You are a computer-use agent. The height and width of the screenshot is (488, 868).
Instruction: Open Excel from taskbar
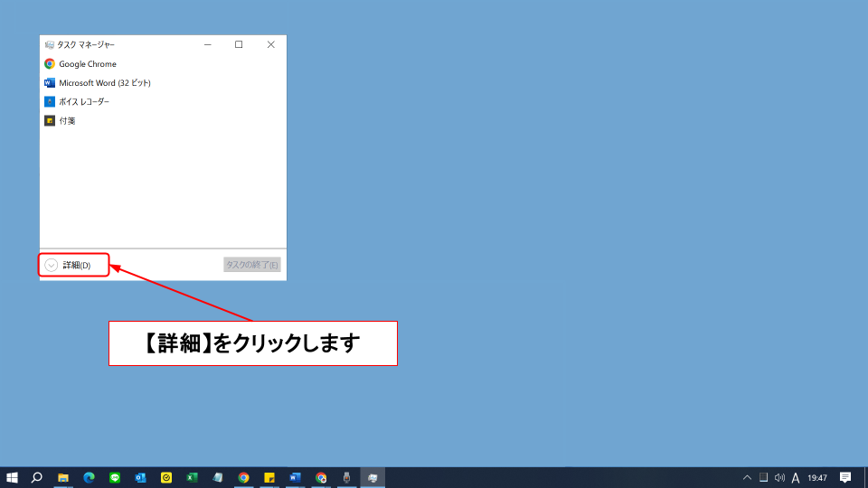[192, 477]
